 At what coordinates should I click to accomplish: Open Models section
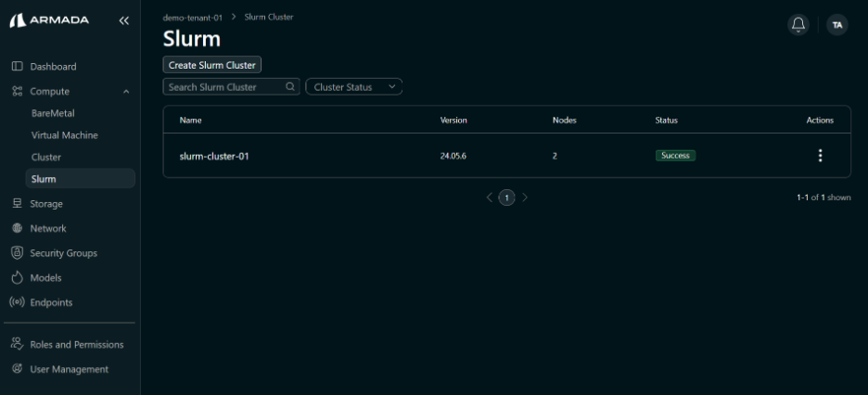tap(46, 278)
